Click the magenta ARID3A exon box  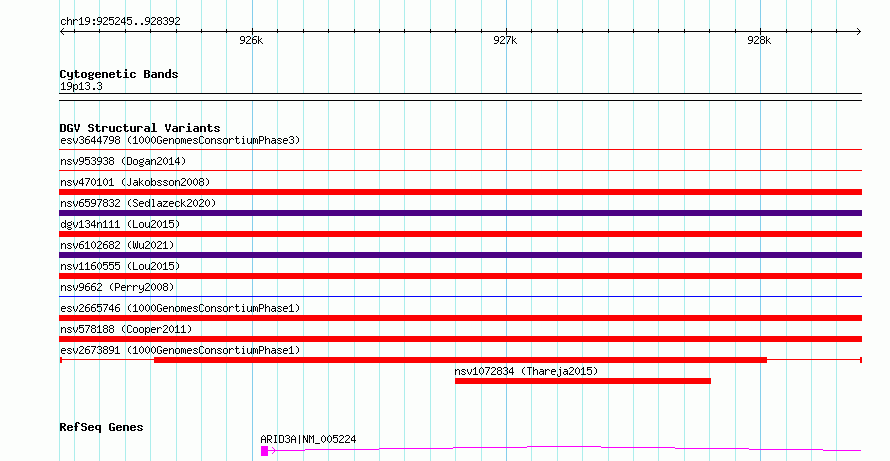coord(265,451)
